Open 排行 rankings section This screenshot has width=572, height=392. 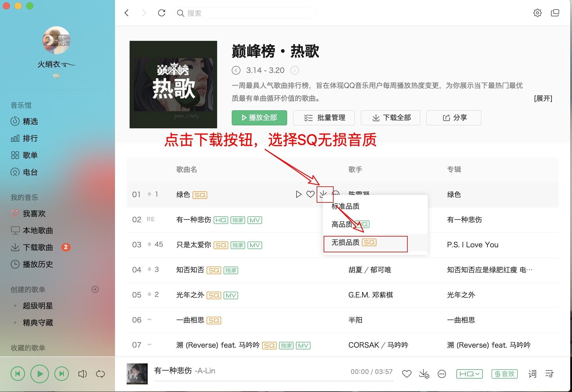25,138
